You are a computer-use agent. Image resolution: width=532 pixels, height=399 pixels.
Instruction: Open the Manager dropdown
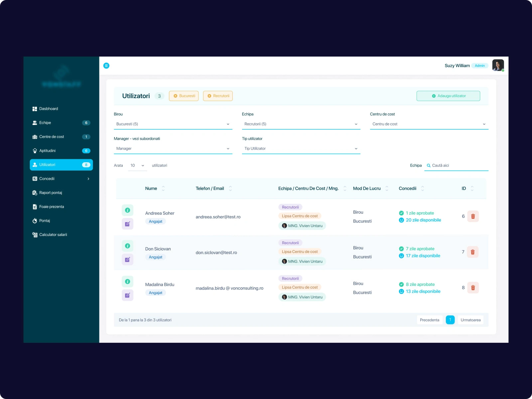tap(173, 149)
